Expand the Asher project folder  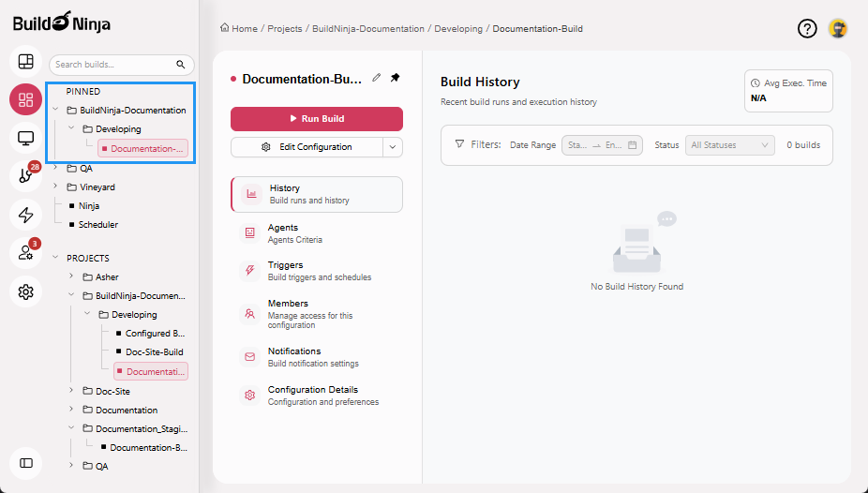[72, 276]
